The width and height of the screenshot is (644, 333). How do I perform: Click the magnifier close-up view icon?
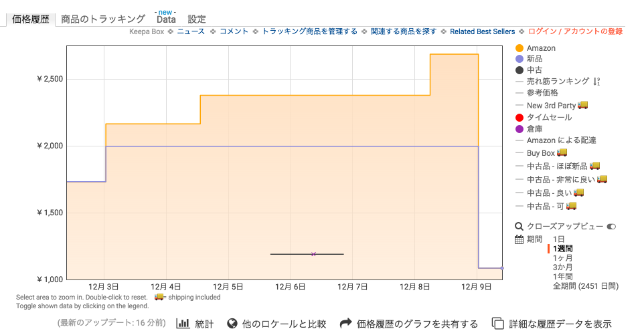[519, 227]
